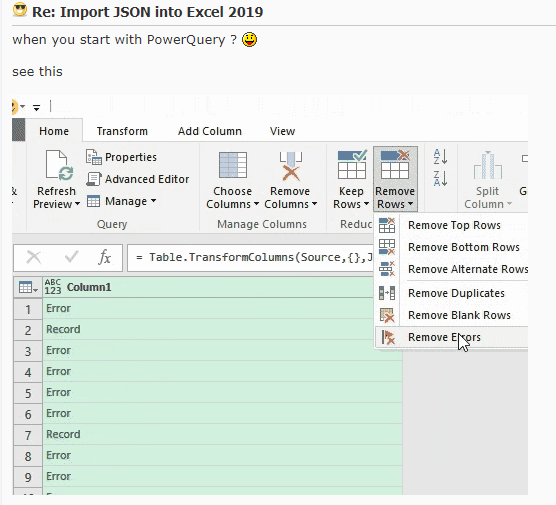
Task: Expand the Refresh Preview dropdown arrow
Action: tap(77, 204)
